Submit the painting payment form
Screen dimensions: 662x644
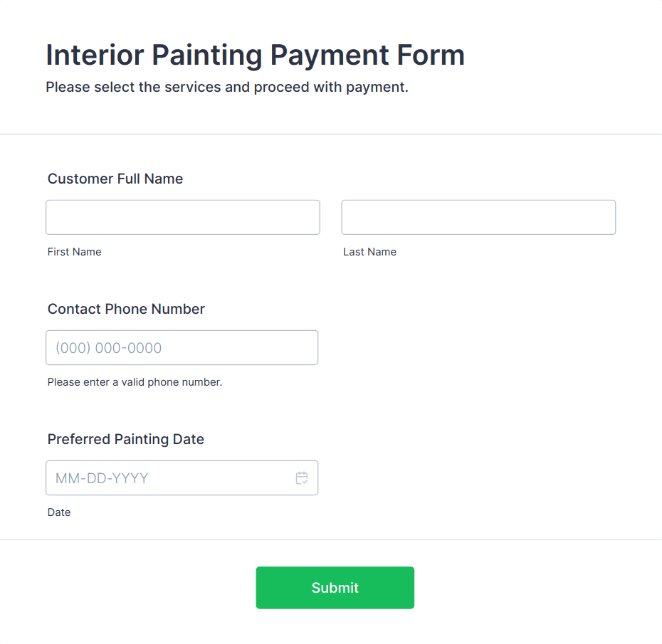tap(335, 588)
